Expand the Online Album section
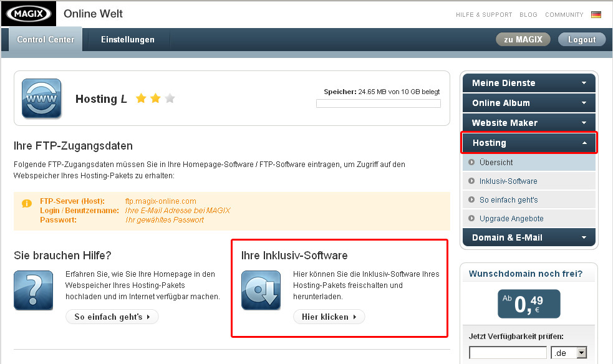 (529, 103)
